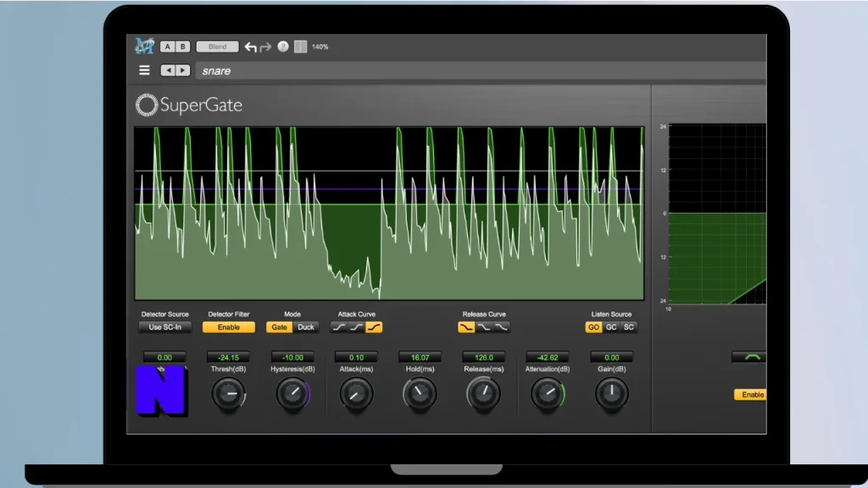868x488 pixels.
Task: Click the grey square icon beside 140%
Action: [300, 47]
